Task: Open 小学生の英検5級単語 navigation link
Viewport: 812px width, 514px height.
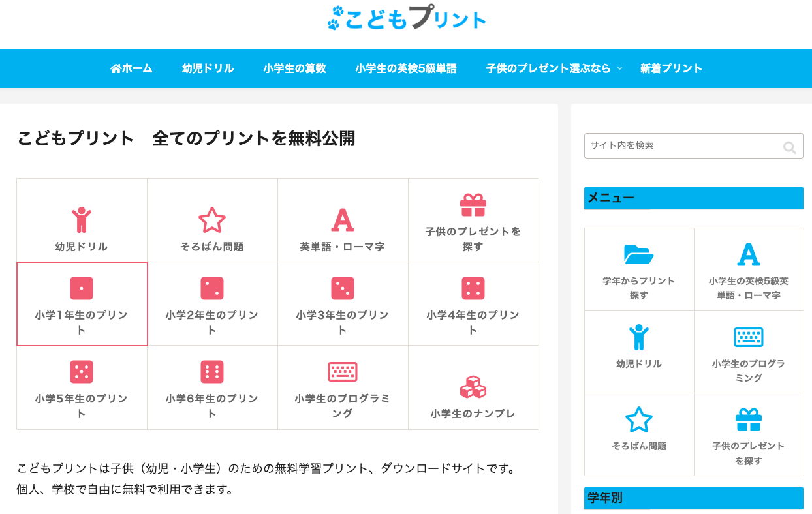Action: click(406, 68)
